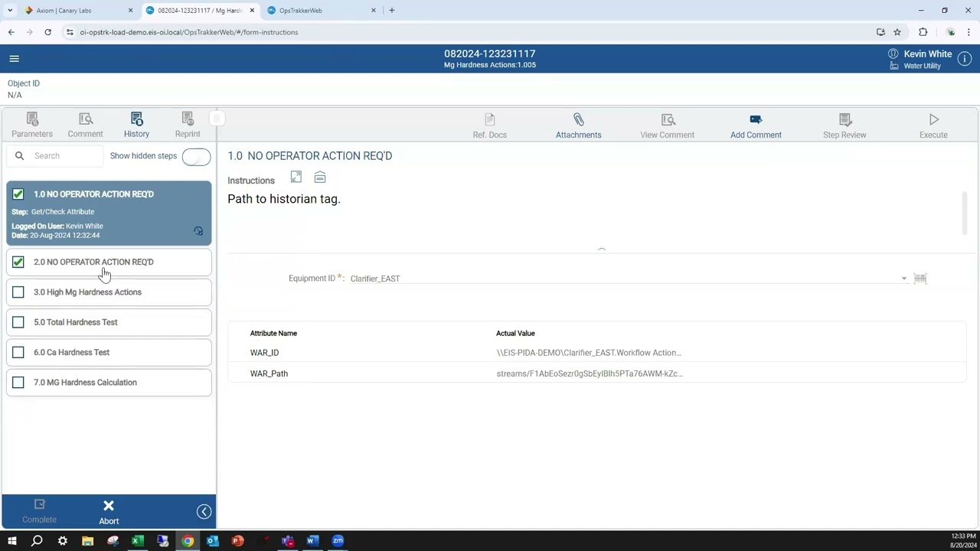Switch to Axiom Canary Labs tab
This screenshot has width=980, height=551.
pos(77,11)
